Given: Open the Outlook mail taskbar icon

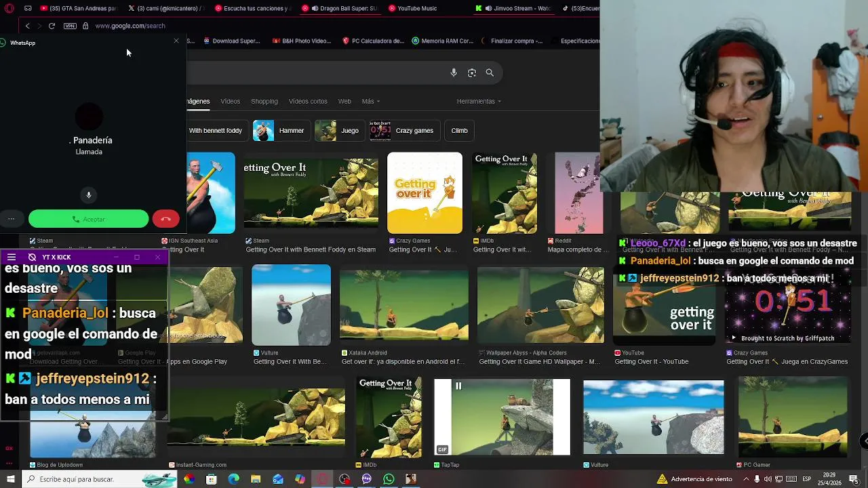Looking at the screenshot, I should click(278, 479).
